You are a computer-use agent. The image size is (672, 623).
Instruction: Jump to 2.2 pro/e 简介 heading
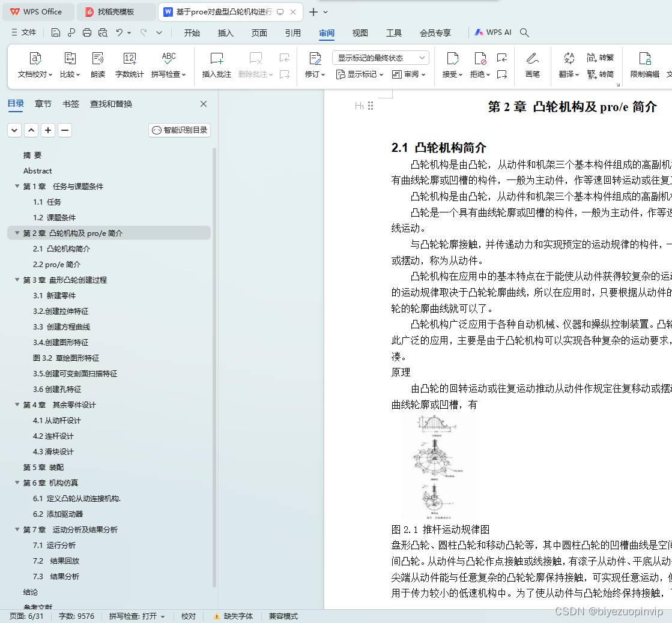tap(56, 264)
